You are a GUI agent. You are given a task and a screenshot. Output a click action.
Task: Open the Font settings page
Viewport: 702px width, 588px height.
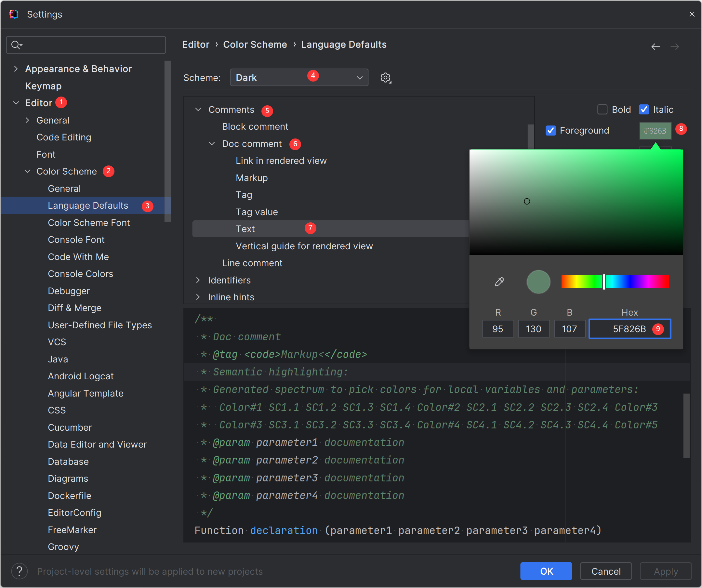pos(46,154)
